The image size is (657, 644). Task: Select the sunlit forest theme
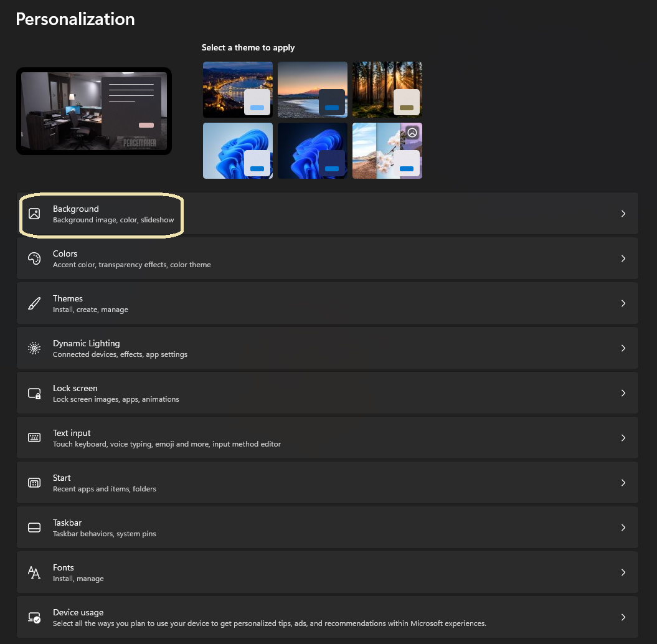click(387, 89)
